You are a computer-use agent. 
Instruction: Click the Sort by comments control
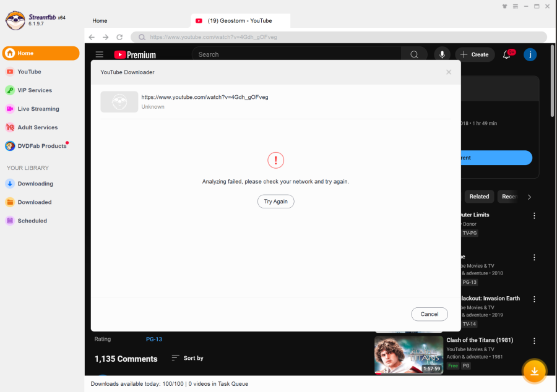coord(188,358)
